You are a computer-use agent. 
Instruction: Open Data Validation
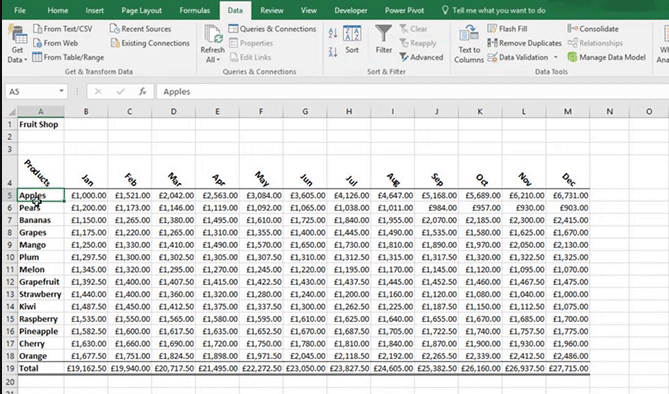[x=518, y=57]
